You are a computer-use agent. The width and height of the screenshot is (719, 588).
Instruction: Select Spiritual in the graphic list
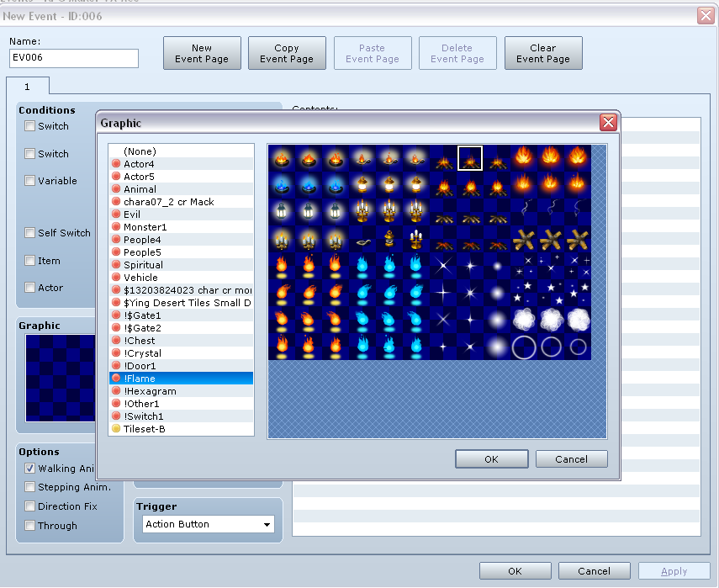tap(181, 265)
